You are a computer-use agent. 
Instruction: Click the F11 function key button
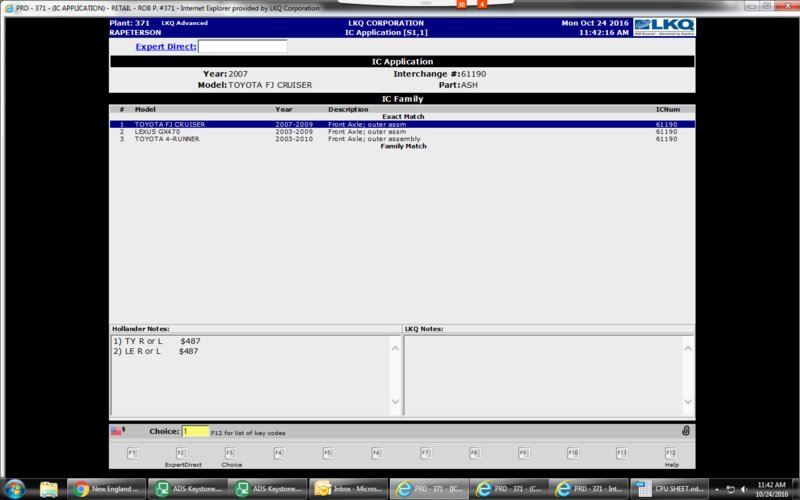622,453
